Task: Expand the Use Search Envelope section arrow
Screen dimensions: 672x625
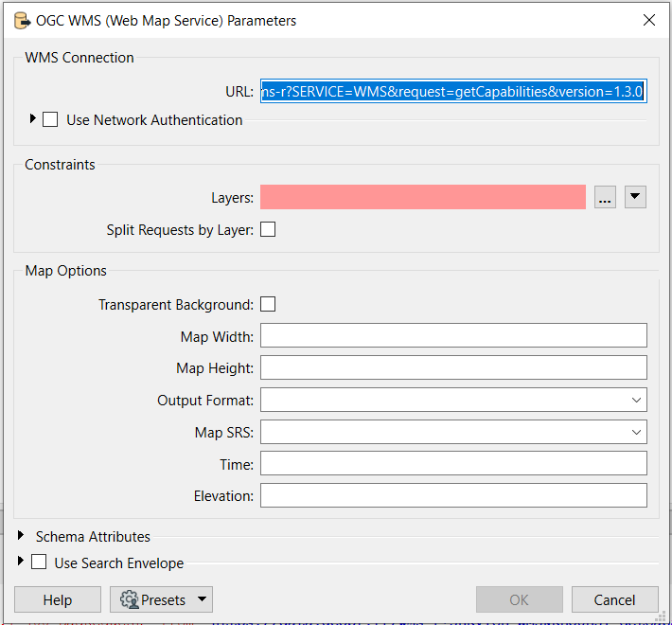Action: coord(22,562)
